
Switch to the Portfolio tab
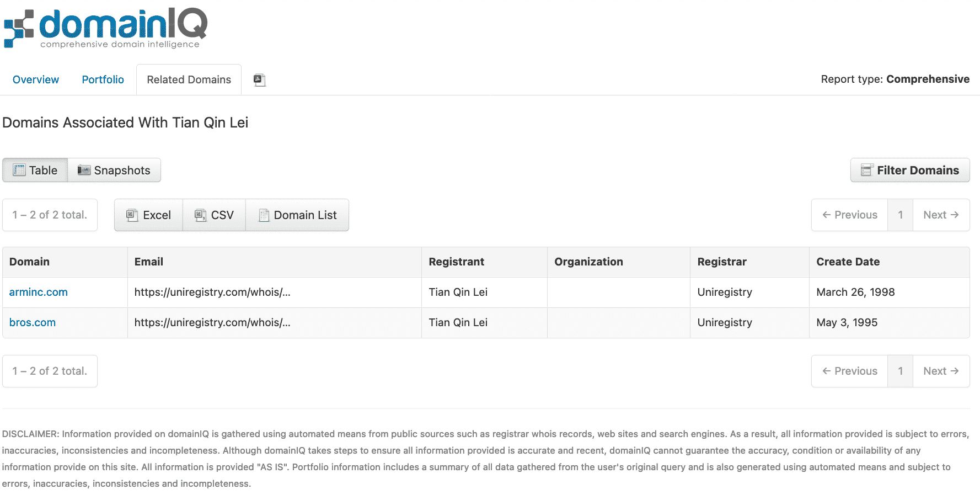103,79
